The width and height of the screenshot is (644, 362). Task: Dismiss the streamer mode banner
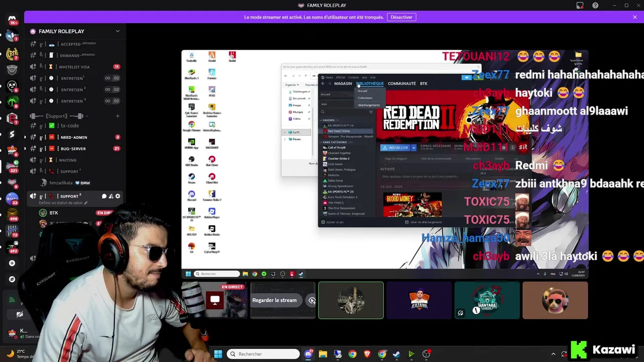[x=635, y=17]
